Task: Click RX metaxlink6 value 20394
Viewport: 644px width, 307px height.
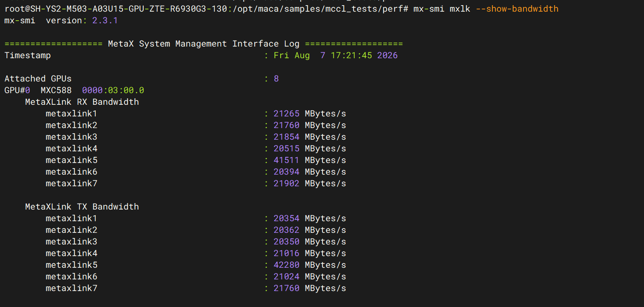Action: click(287, 172)
